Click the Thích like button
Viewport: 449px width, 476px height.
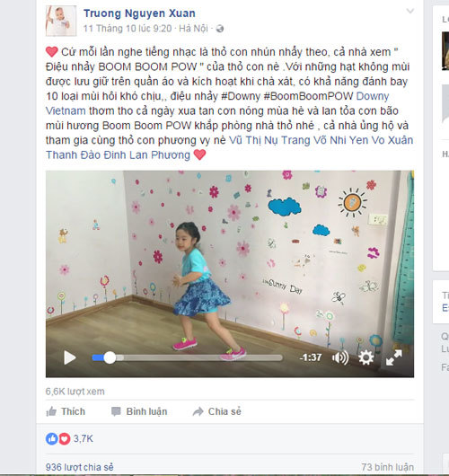66,411
